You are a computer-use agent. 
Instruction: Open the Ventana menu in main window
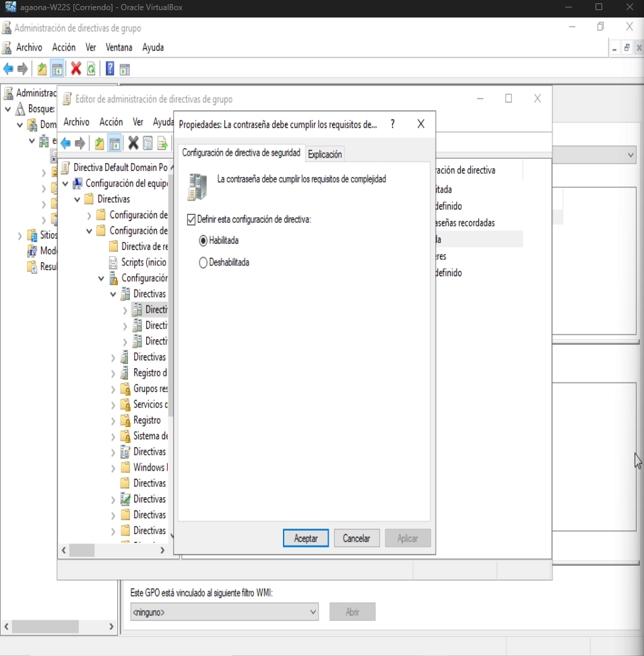coord(119,47)
